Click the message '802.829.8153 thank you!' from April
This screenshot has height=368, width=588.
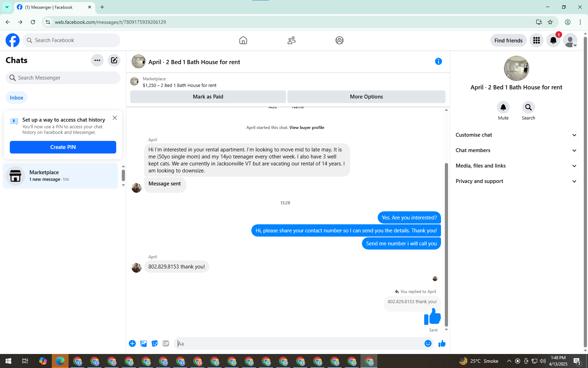177,267
